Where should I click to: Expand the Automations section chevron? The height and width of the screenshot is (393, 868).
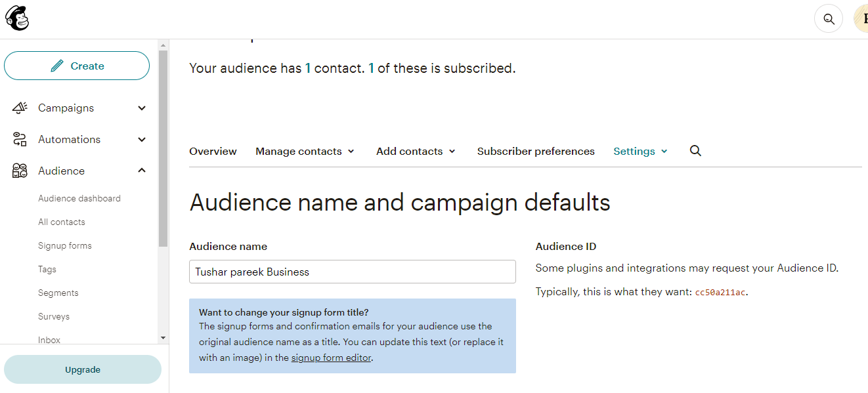coord(142,139)
